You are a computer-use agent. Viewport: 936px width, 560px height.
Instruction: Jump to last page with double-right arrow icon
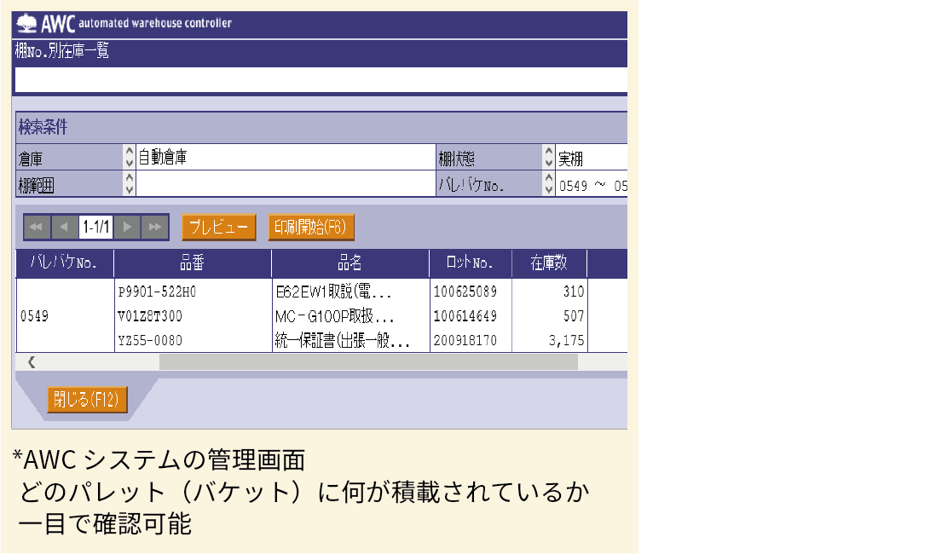click(154, 227)
